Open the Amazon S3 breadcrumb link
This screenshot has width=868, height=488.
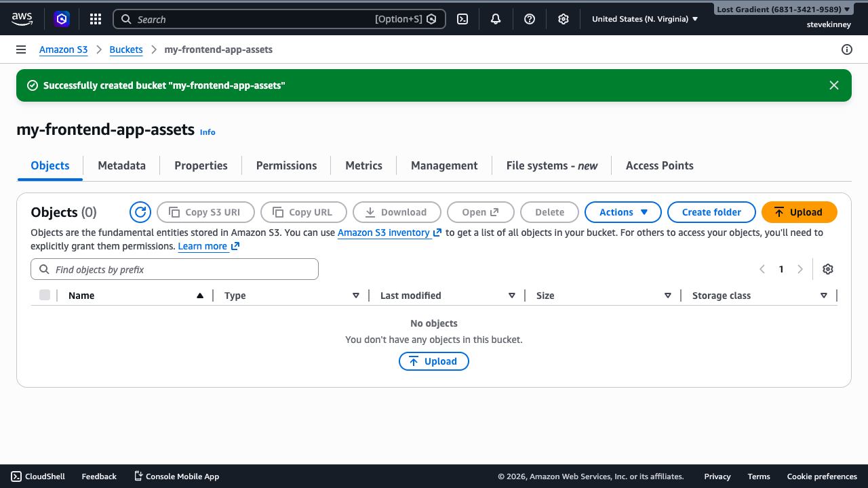click(63, 49)
